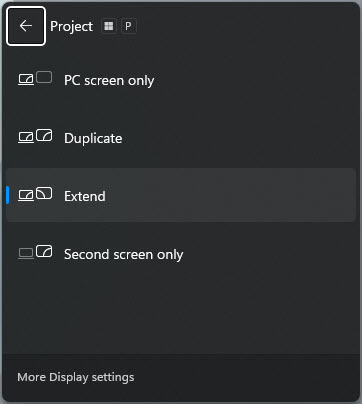This screenshot has height=404, width=362.
Task: Choose the Duplicate projection mode
Action: [181, 138]
